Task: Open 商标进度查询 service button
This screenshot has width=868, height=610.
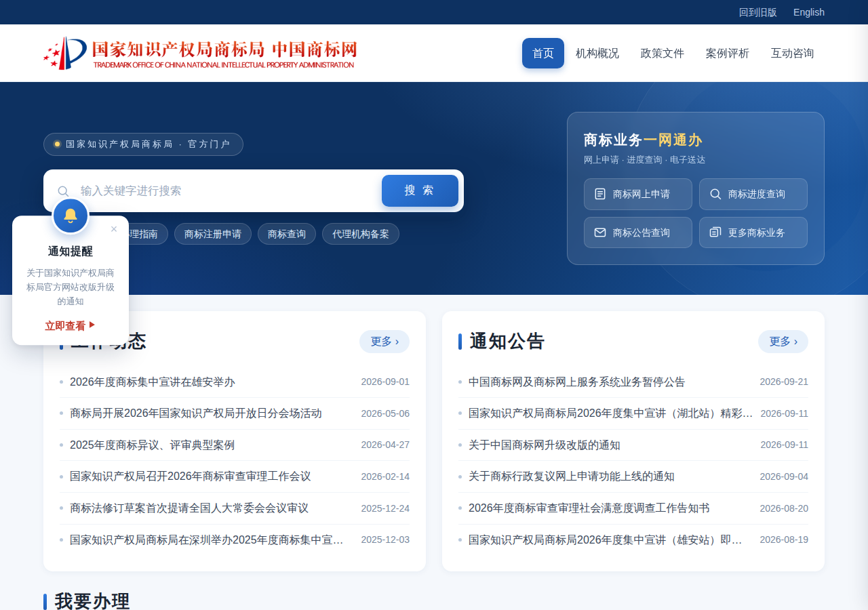Action: pos(753,194)
